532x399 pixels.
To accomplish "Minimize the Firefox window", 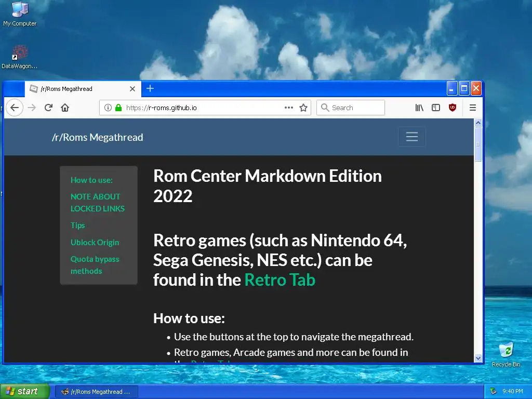I will point(451,88).
